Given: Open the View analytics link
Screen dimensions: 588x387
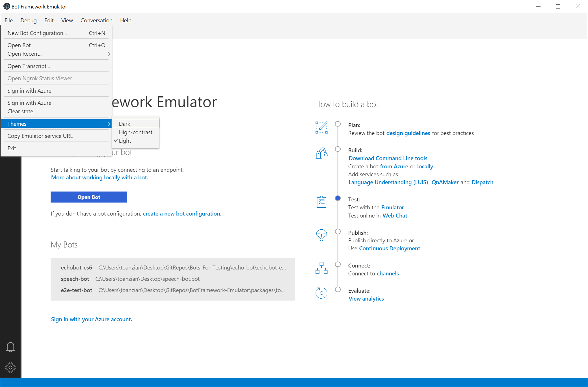Looking at the screenshot, I should tap(366, 299).
